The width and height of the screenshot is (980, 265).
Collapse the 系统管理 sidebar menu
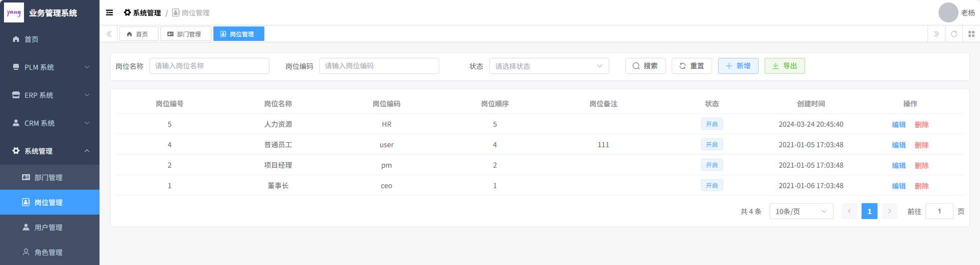pyautogui.click(x=49, y=151)
